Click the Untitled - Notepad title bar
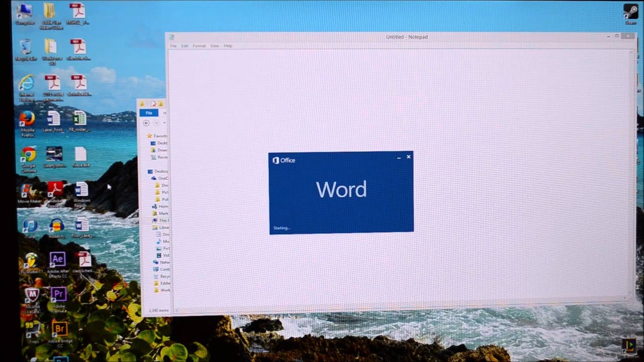This screenshot has width=644, height=362. click(407, 37)
